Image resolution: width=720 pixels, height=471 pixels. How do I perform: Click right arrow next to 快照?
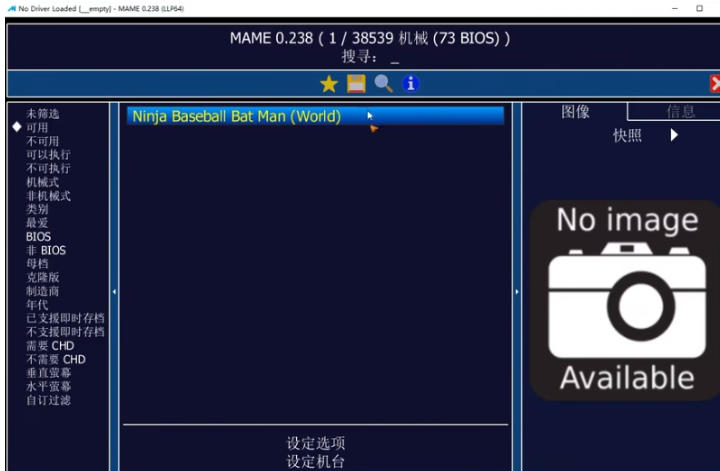coord(674,135)
